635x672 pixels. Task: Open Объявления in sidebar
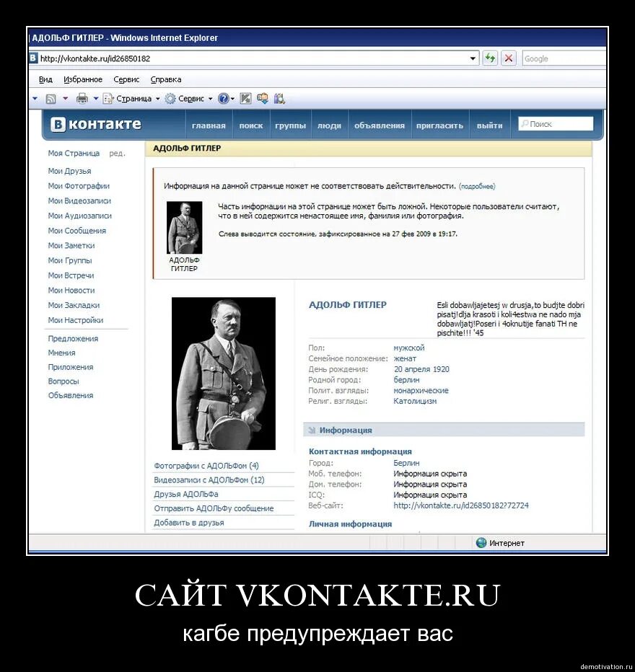[70, 395]
